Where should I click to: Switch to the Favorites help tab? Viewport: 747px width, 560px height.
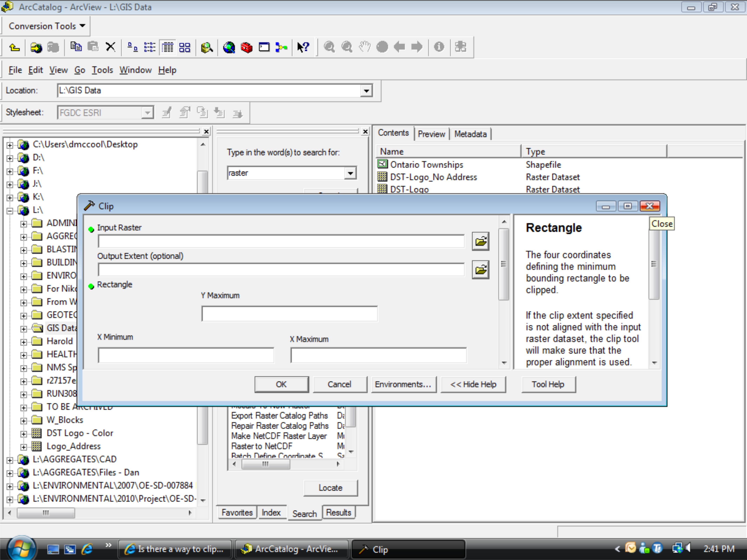pyautogui.click(x=237, y=512)
